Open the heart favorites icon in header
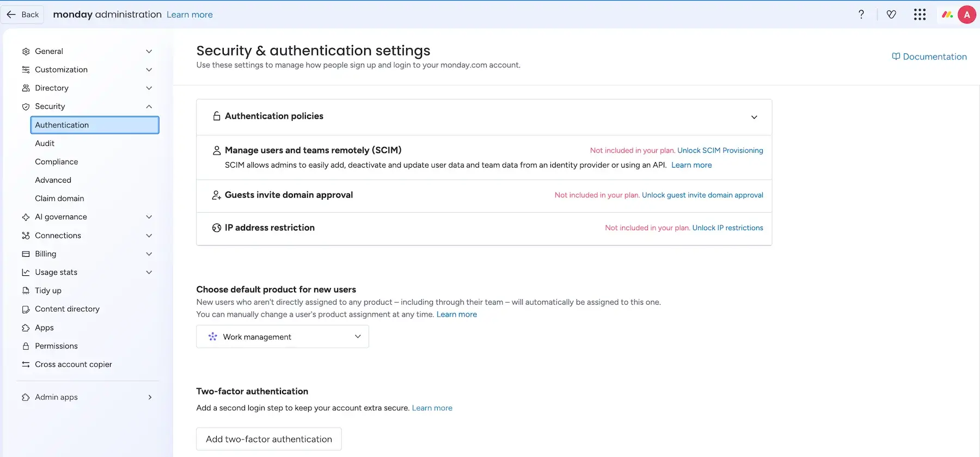The height and width of the screenshot is (457, 980). coord(891,15)
